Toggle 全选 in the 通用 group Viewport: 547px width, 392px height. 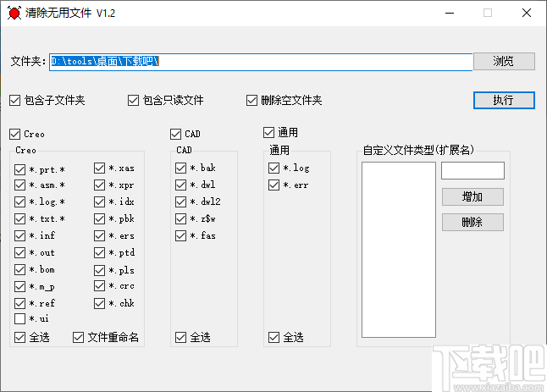click(273, 338)
